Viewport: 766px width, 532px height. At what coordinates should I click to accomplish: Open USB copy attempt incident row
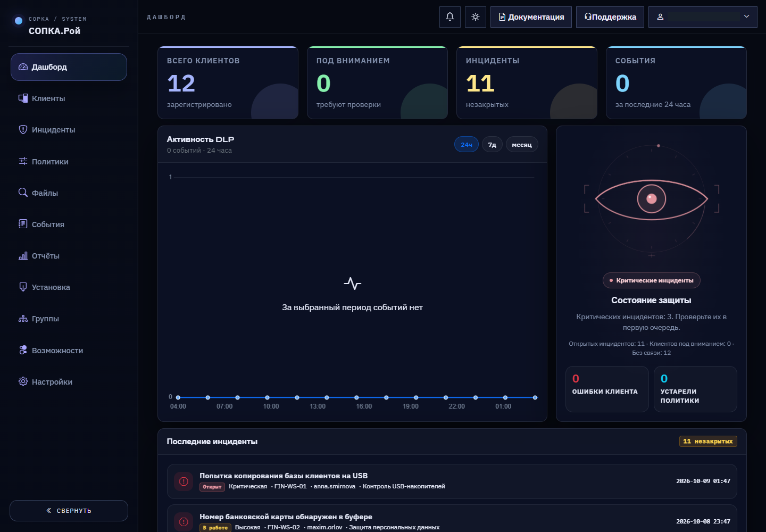(x=452, y=481)
